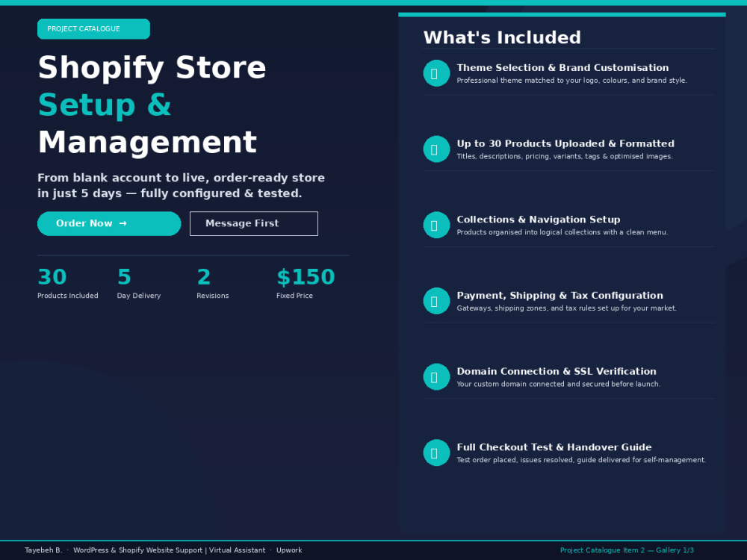
Task: Click the Domain Connection & SSL Verification icon
Action: click(x=436, y=376)
